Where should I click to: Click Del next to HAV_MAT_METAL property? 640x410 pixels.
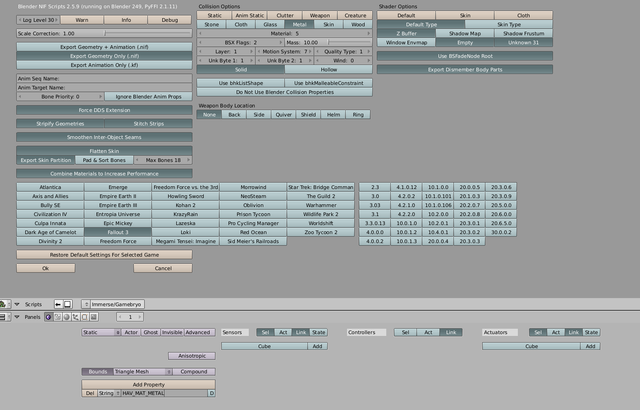(x=89, y=393)
